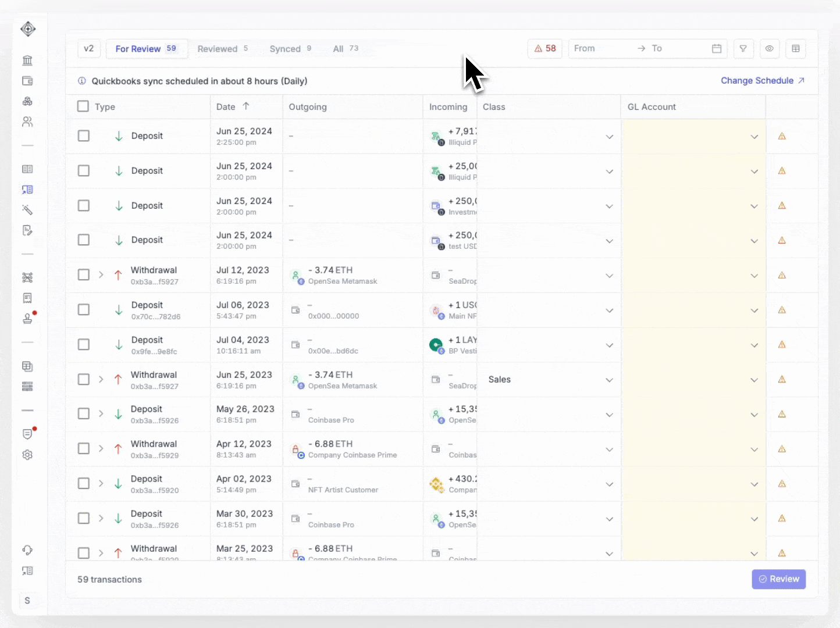Toggle the eye visibility button
This screenshot has height=628, width=840.
(x=769, y=49)
